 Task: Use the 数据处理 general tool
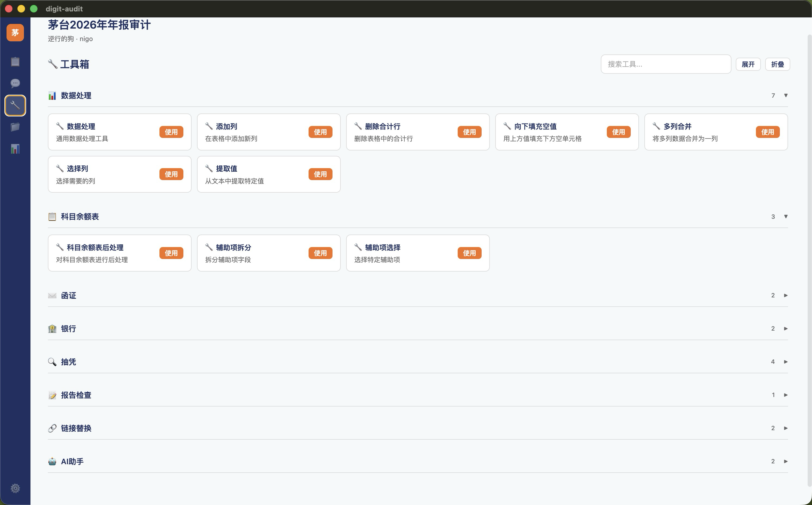tap(171, 132)
